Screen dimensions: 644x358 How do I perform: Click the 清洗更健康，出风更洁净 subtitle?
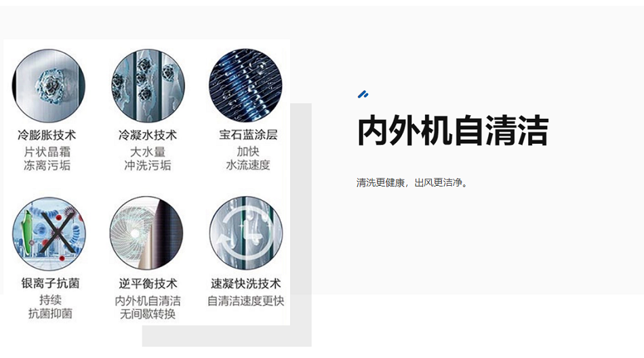pos(412,182)
